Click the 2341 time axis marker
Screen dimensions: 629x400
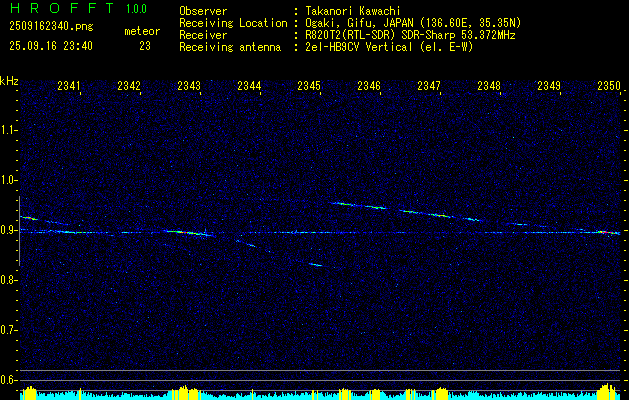(69, 86)
